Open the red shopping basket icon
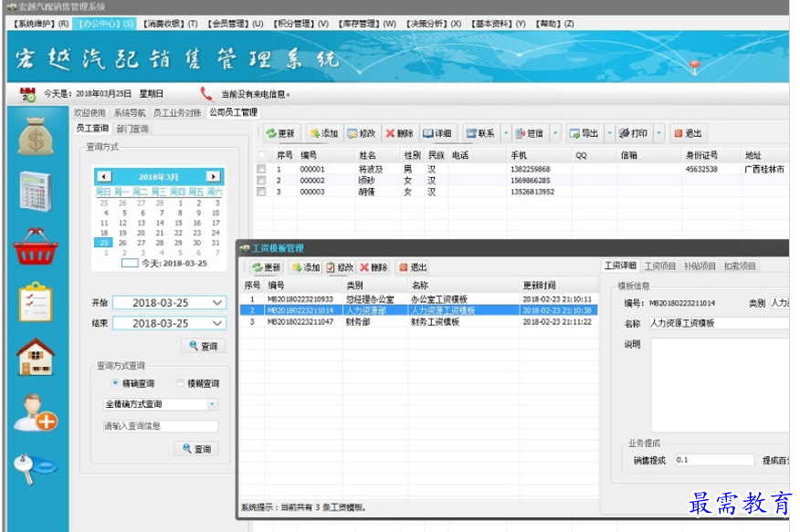This screenshot has height=532, width=800. (36, 246)
